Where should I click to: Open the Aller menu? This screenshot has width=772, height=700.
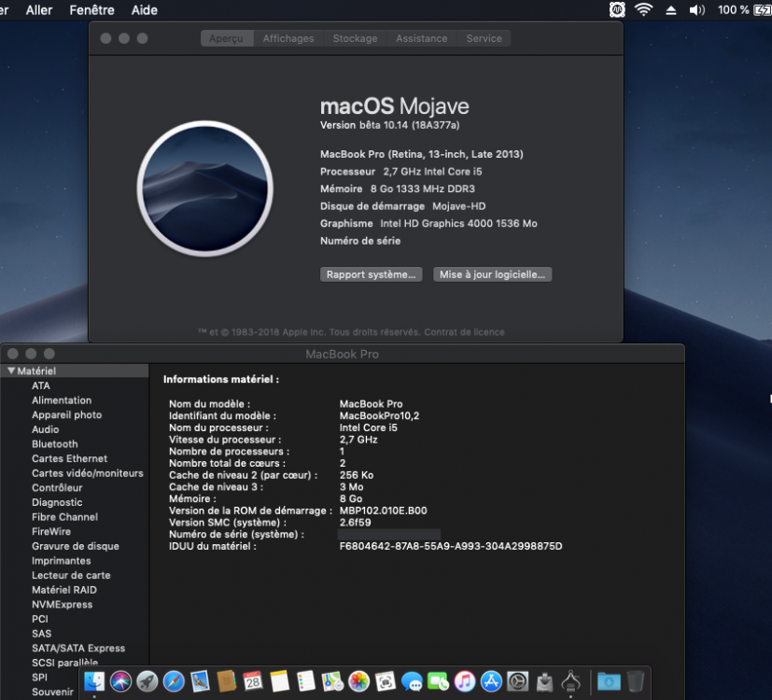coord(39,10)
